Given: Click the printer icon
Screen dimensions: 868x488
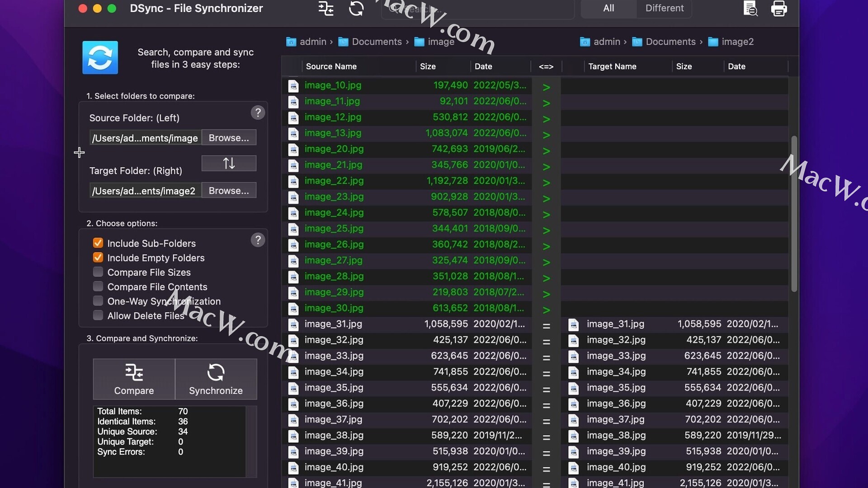Looking at the screenshot, I should 779,9.
